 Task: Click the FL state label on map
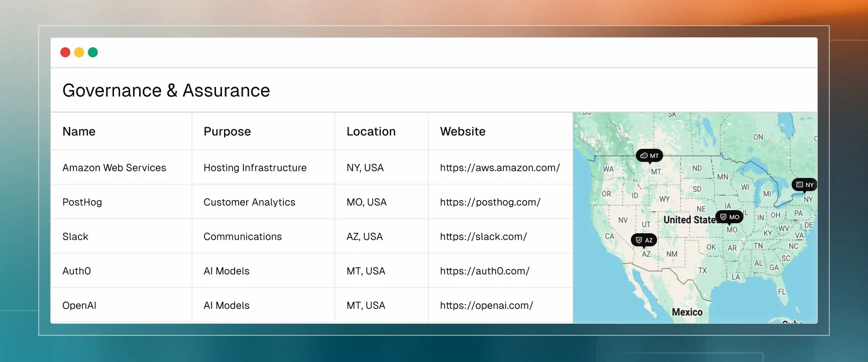pyautogui.click(x=782, y=292)
